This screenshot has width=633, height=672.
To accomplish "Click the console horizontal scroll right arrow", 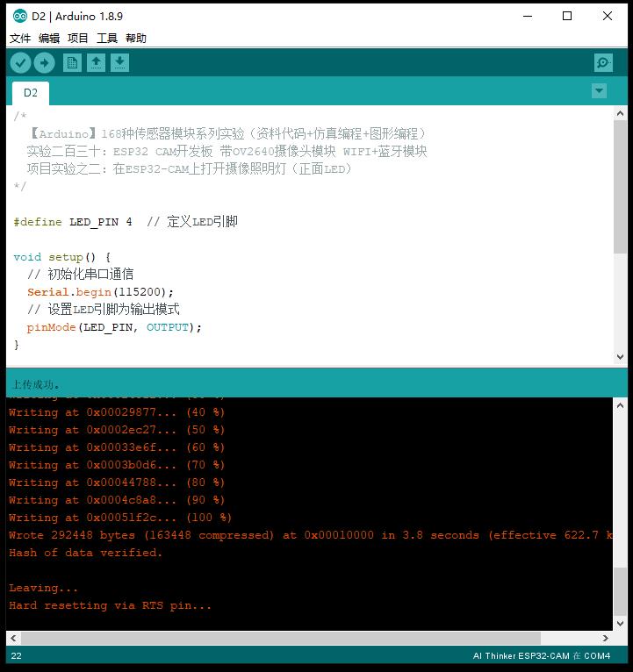I will (605, 638).
